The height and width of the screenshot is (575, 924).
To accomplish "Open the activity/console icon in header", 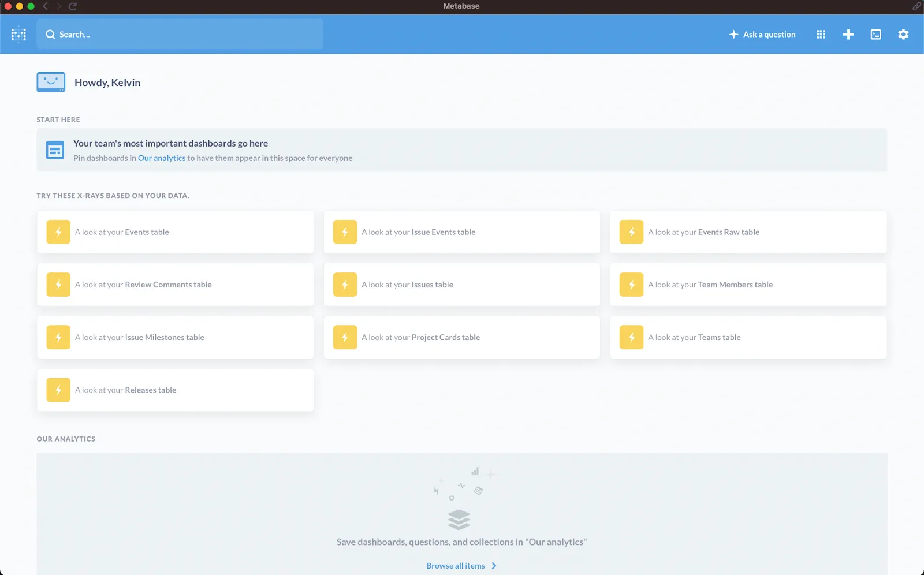I will tap(876, 34).
